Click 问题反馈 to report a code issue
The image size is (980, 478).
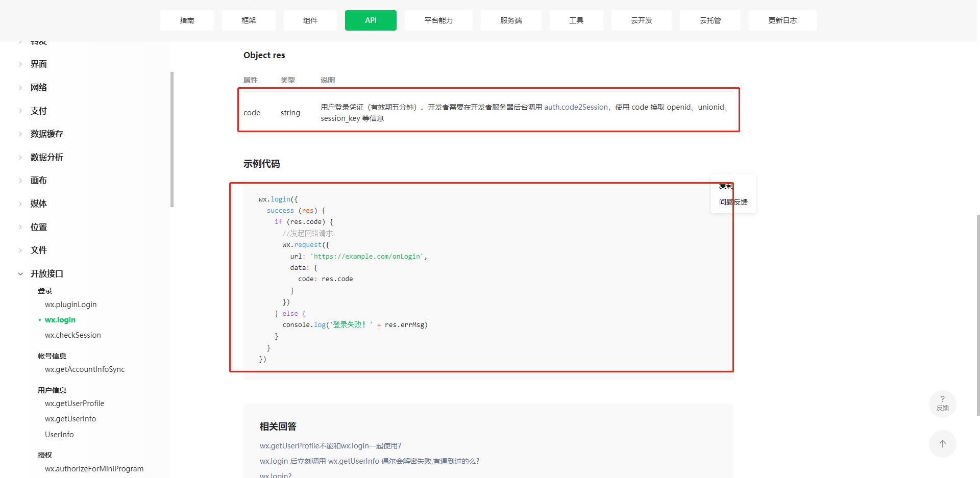(x=733, y=202)
